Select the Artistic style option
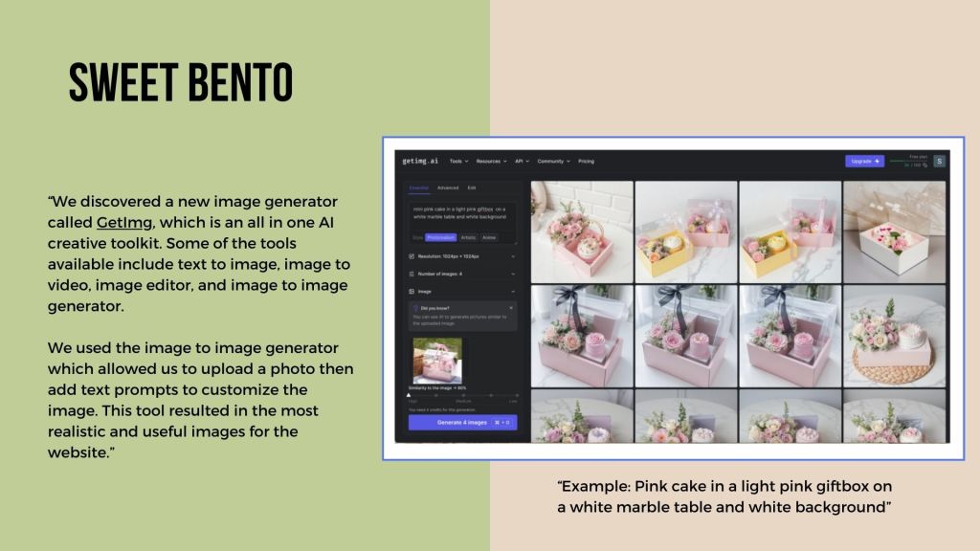980x551 pixels. 468,237
